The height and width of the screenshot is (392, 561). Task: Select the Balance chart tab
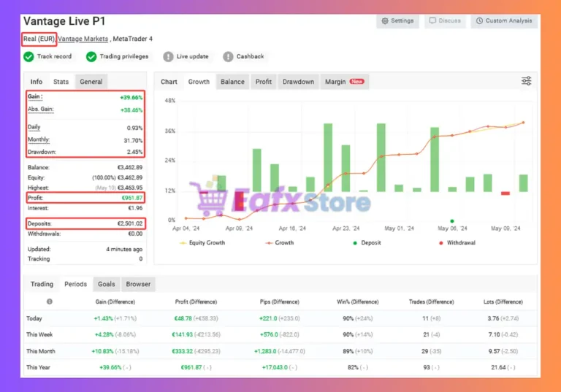click(232, 82)
